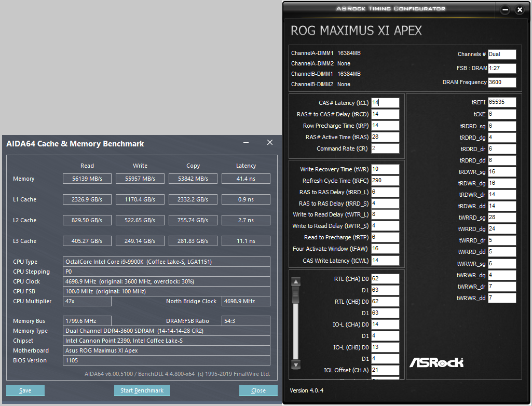
Task: Click the tREFI value field
Action: [x=502, y=102]
